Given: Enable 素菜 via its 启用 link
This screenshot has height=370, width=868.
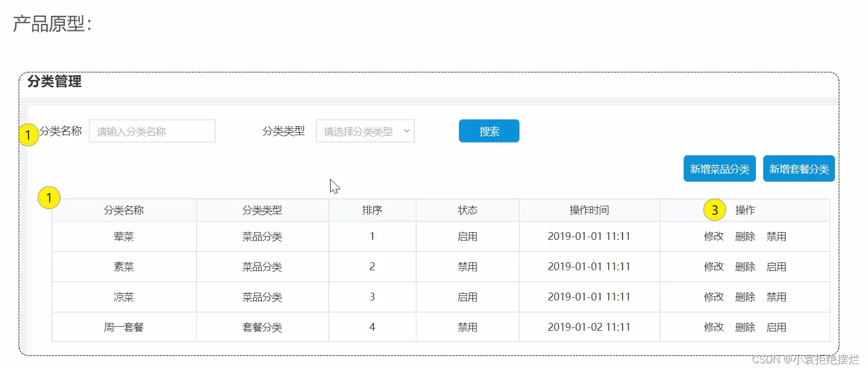Looking at the screenshot, I should point(777,266).
